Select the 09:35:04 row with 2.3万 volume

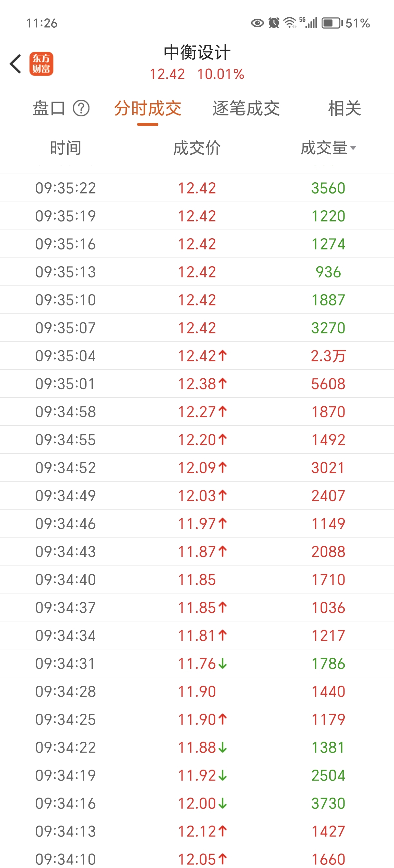click(197, 356)
